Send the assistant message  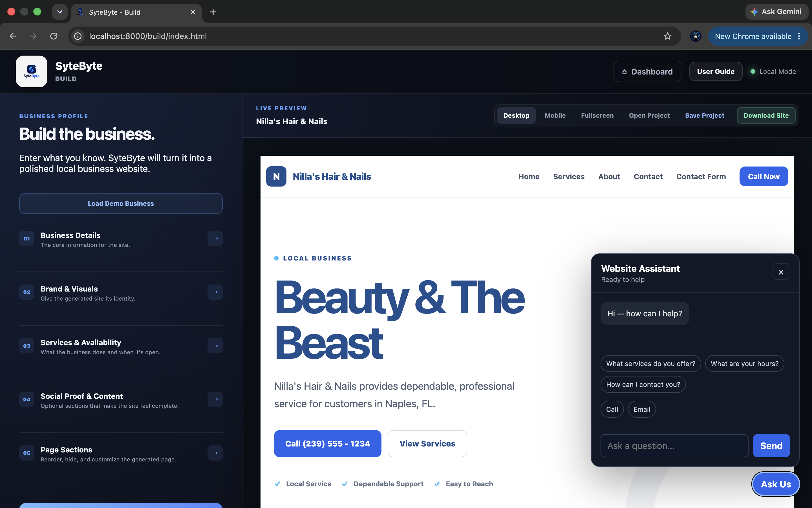pos(771,446)
